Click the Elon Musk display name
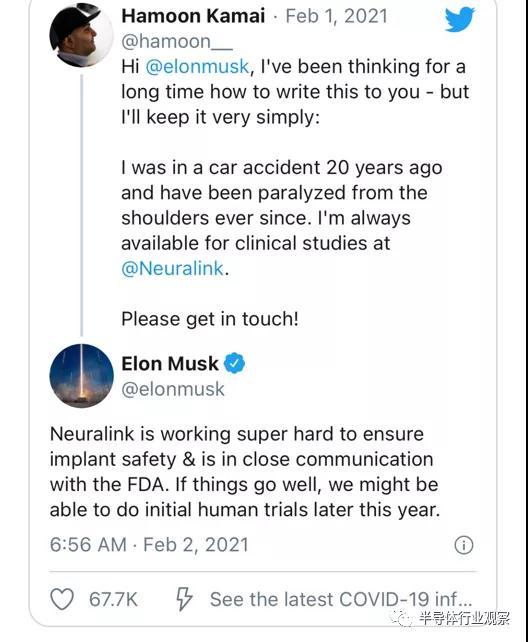Screen dimensions: 528x642 tap(170, 363)
